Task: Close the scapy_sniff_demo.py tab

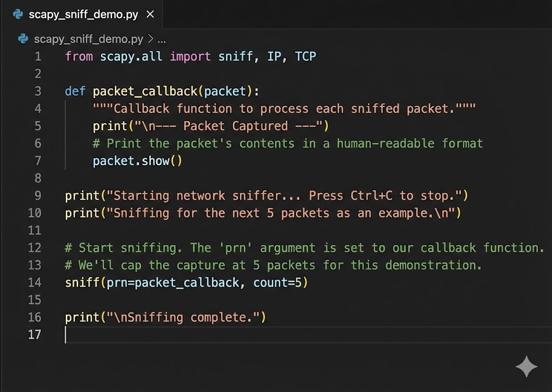Action: (x=150, y=15)
